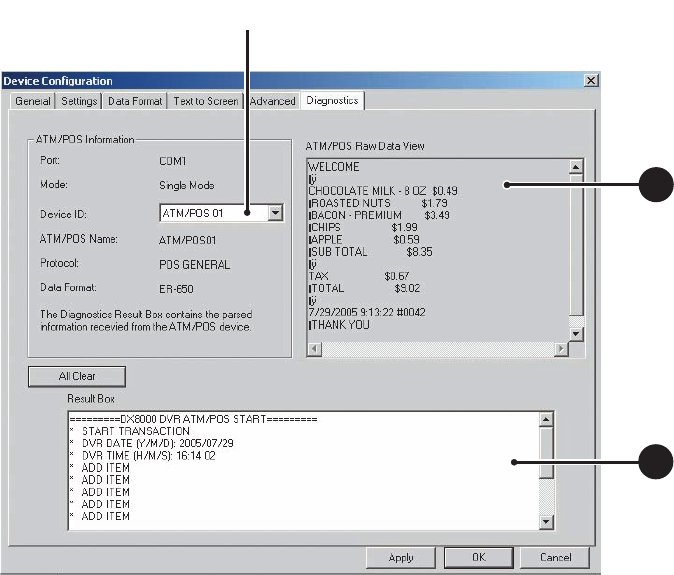This screenshot has height=575, width=674.
Task: Click the Result Box scroll down arrow
Action: pyautogui.click(x=546, y=522)
